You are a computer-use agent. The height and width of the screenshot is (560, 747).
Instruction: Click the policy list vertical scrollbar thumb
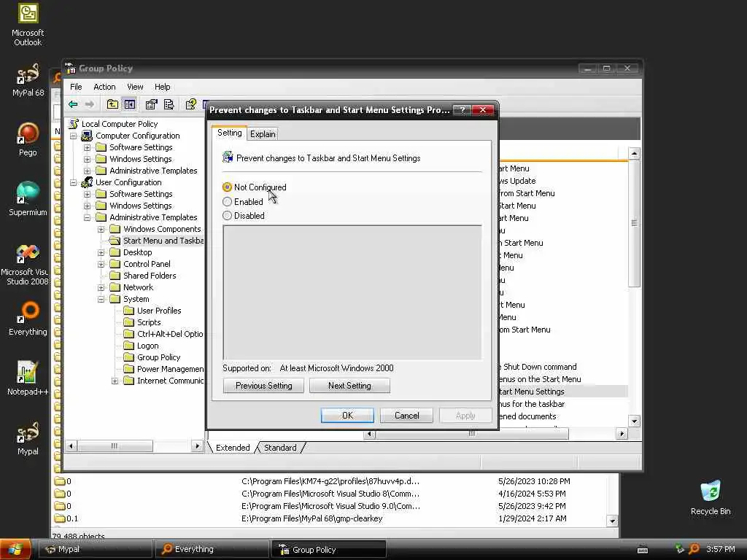pos(634,223)
